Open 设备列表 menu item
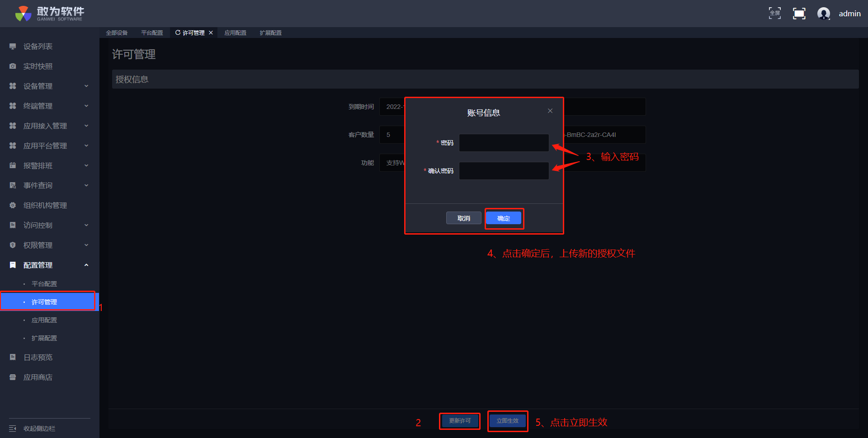This screenshot has width=868, height=438. pos(38,47)
